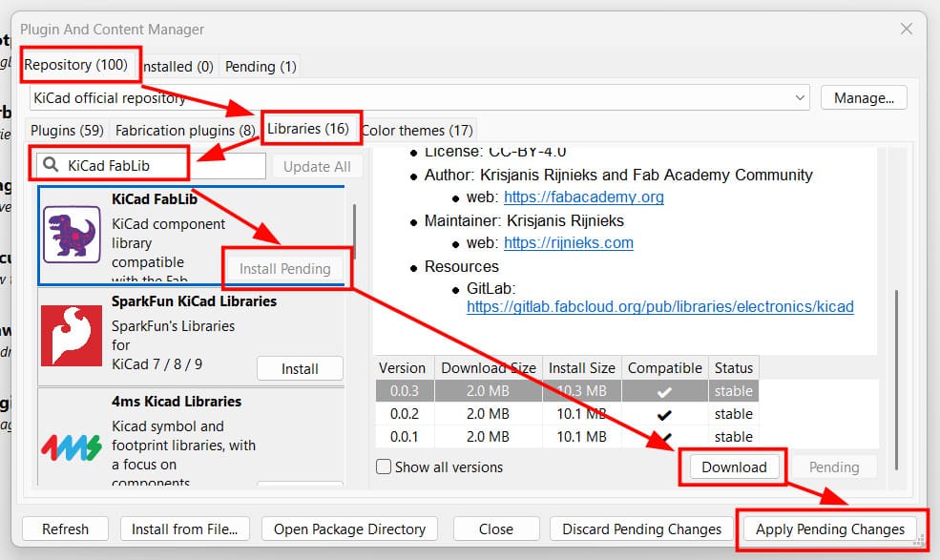
Task: Click the search magnifier icon
Action: click(51, 165)
